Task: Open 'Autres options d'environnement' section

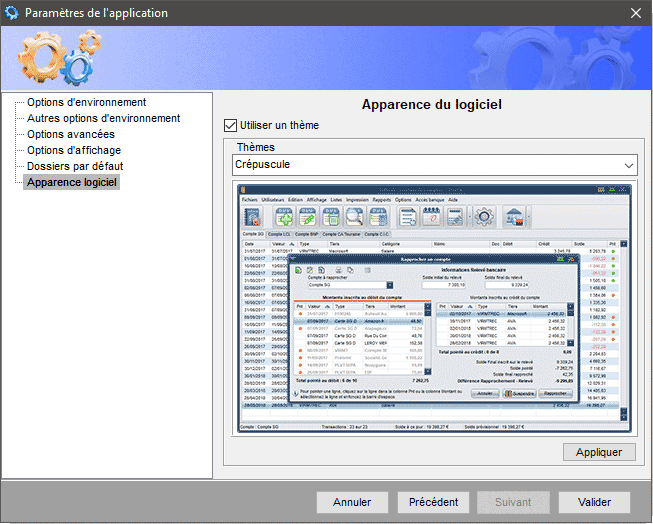Action: [x=103, y=118]
